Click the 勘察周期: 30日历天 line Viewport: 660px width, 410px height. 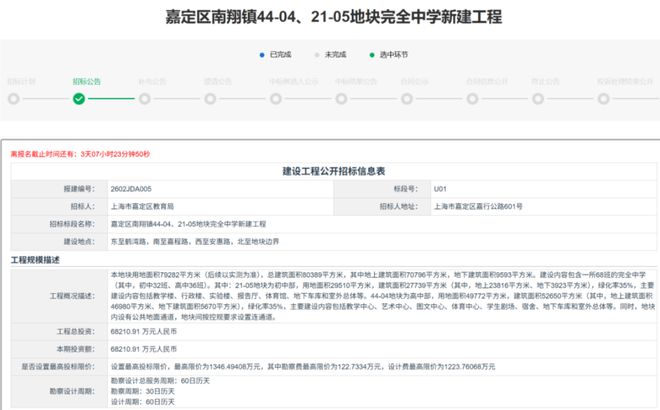[142, 391]
